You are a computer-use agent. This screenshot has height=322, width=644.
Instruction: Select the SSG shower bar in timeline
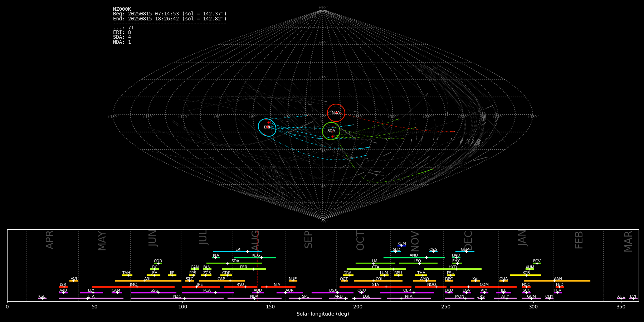(x=154, y=293)
